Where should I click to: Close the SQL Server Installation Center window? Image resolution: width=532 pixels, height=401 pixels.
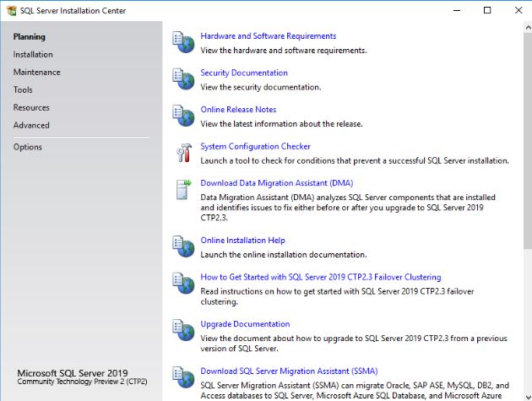pyautogui.click(x=518, y=10)
